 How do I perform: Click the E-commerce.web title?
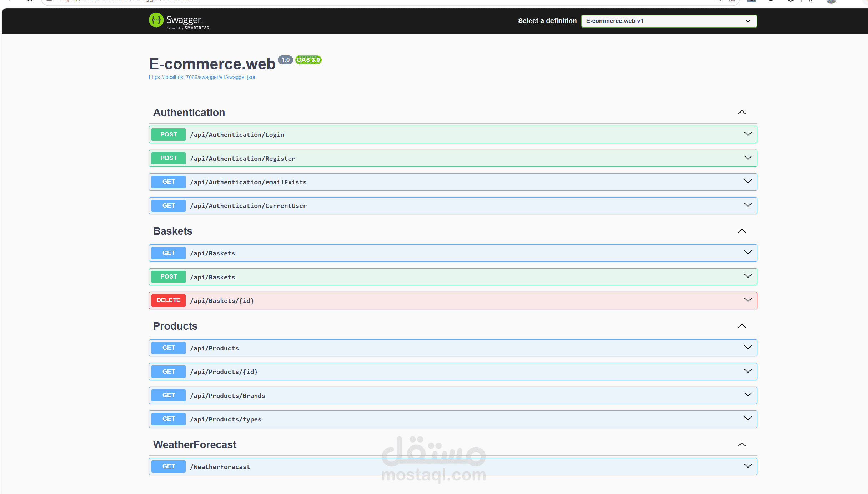point(212,64)
